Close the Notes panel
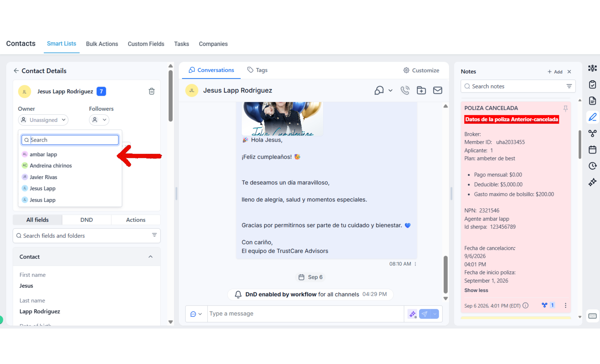This screenshot has height=364, width=600. (569, 72)
